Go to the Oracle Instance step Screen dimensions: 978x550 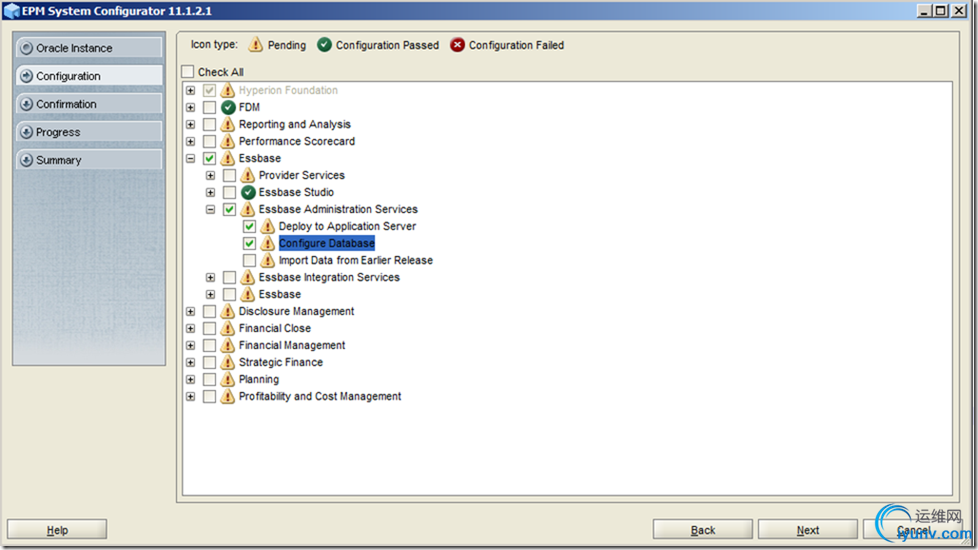pos(89,48)
